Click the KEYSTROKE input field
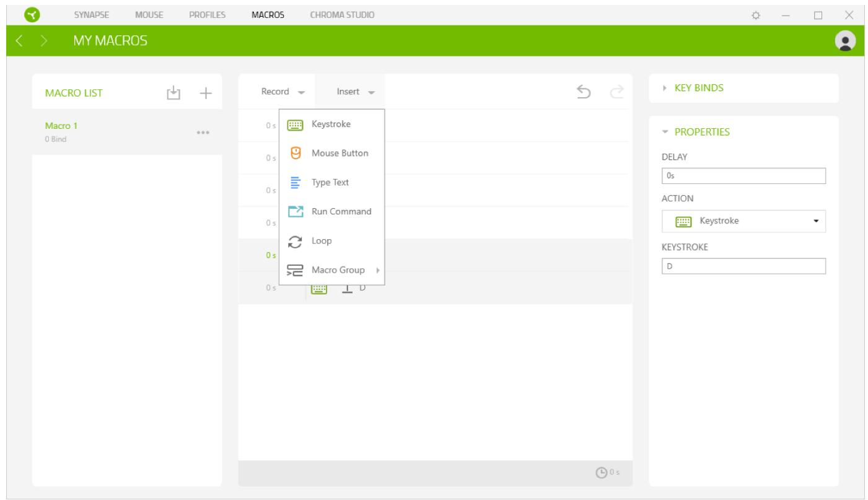The width and height of the screenshot is (868, 500). click(744, 266)
